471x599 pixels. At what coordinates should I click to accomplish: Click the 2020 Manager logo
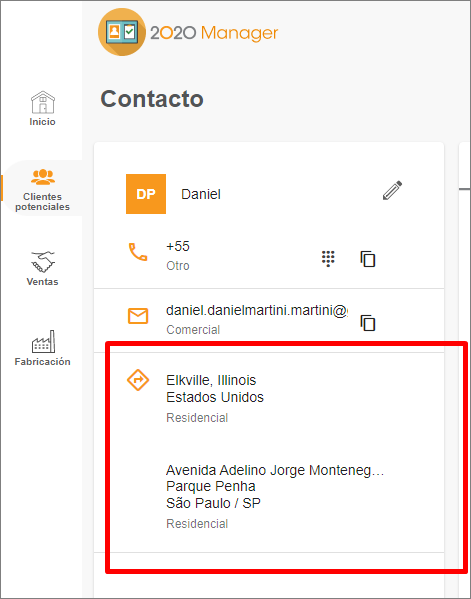(188, 32)
